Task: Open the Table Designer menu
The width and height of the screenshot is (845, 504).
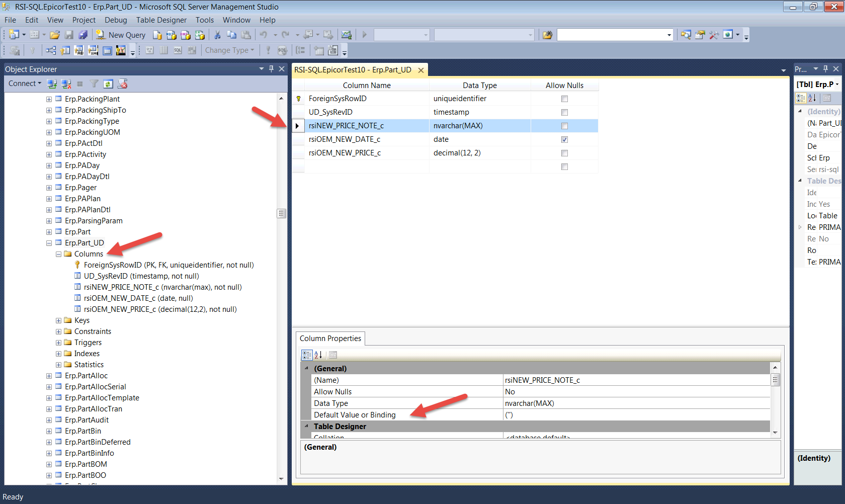Action: pos(161,20)
